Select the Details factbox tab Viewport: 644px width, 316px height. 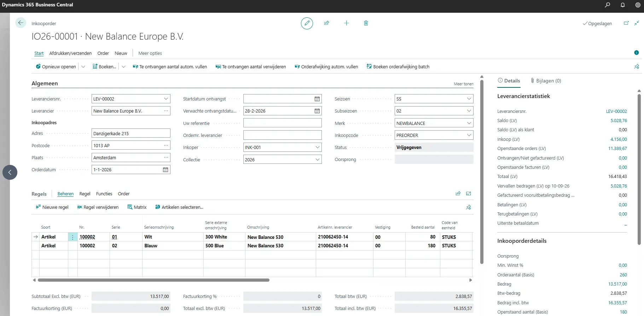pyautogui.click(x=509, y=81)
